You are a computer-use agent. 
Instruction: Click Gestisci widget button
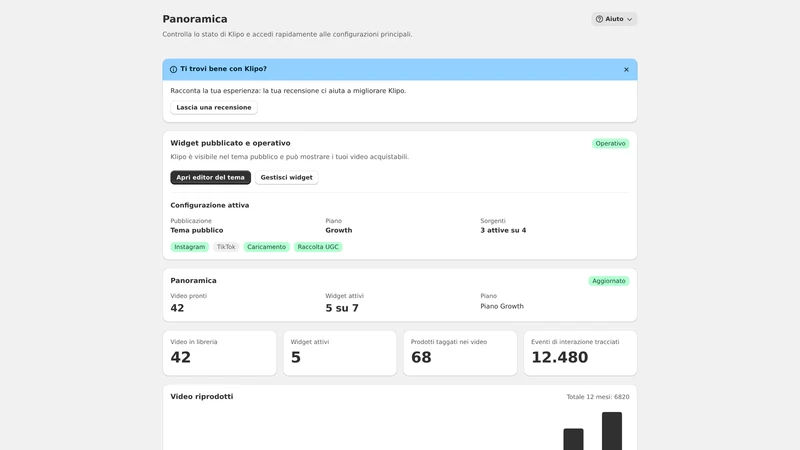tap(286, 178)
